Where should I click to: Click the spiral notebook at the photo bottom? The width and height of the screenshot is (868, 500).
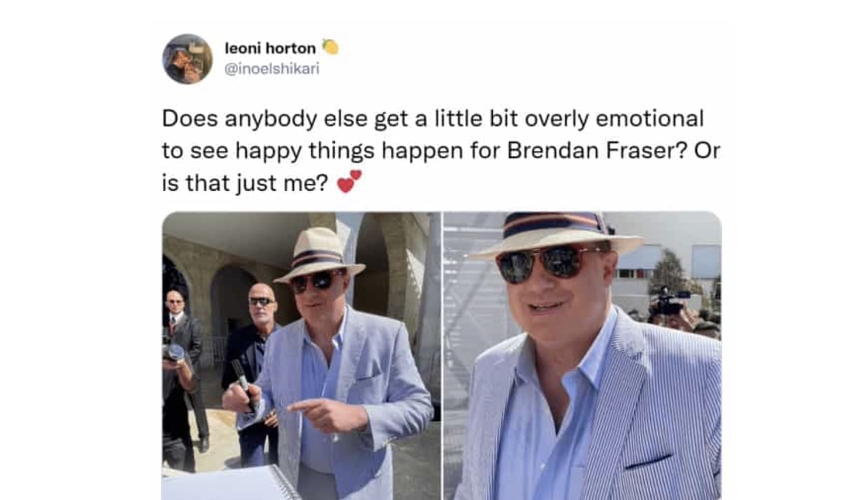pyautogui.click(x=232, y=484)
